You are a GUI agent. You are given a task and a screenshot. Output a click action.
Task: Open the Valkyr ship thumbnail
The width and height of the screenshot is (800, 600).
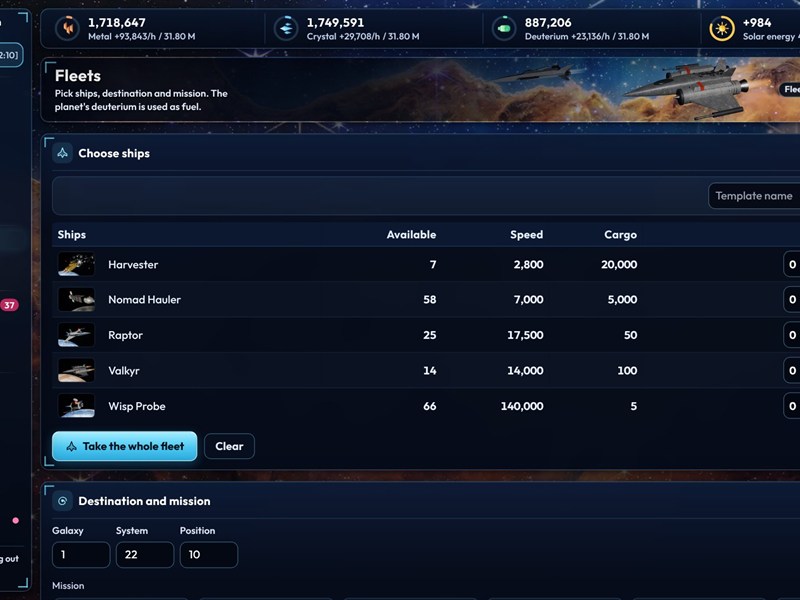click(x=76, y=370)
